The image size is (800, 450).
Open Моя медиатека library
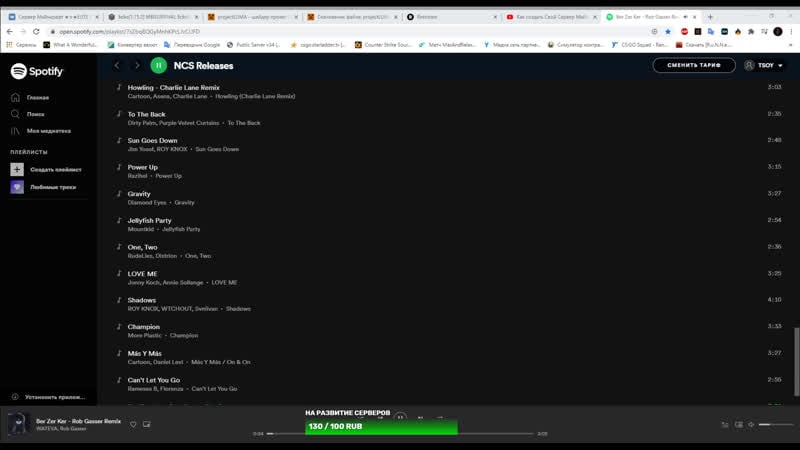16,131
